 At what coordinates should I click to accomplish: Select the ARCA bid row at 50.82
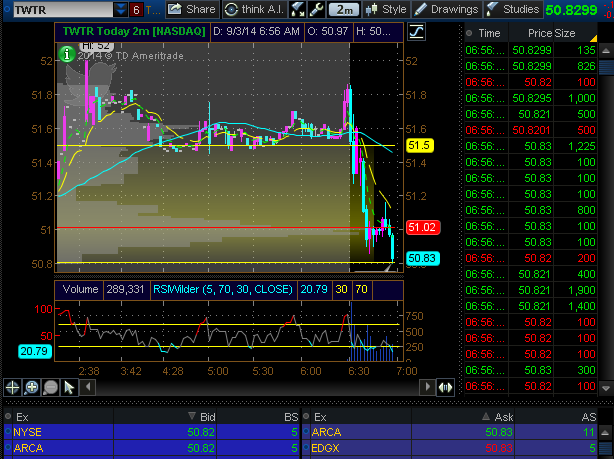[x=152, y=448]
